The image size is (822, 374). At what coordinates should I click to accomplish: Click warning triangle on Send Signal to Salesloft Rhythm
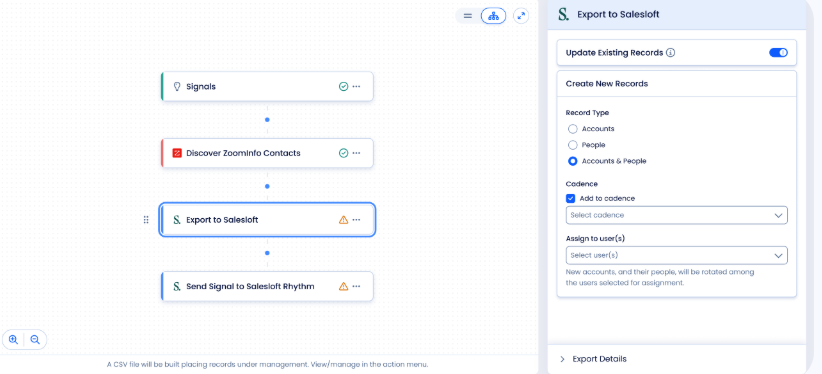click(x=343, y=286)
